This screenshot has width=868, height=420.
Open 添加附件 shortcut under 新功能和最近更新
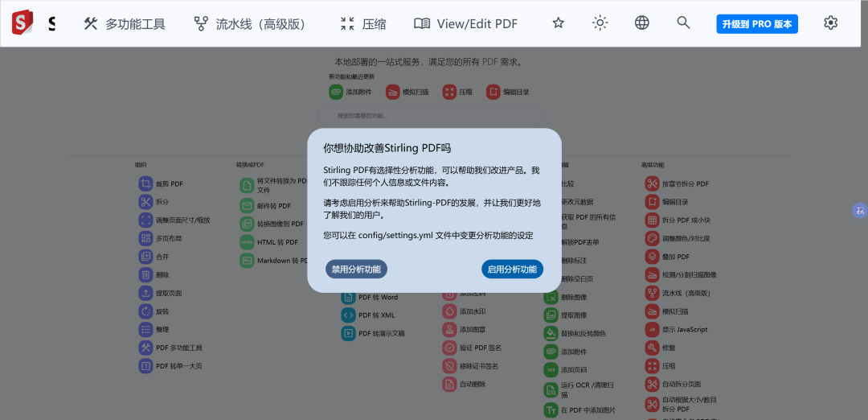point(350,92)
